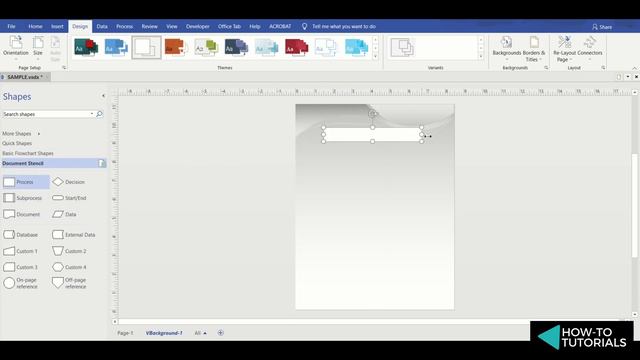Switch to the Data ribbon tab
The height and width of the screenshot is (360, 640).
pyautogui.click(x=102, y=27)
